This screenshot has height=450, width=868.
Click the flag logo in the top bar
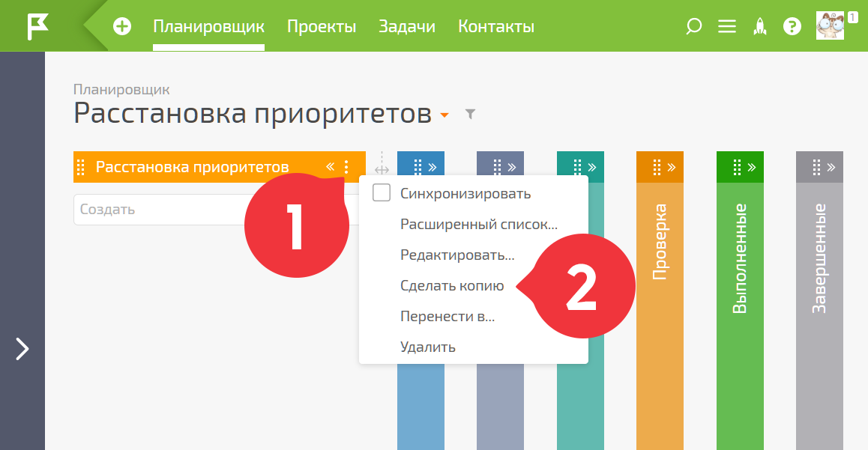37,26
